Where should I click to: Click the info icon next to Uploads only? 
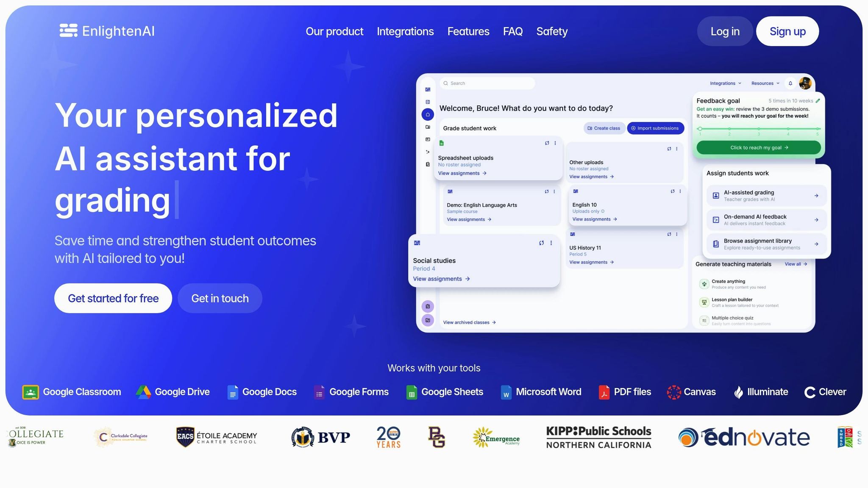tap(603, 211)
